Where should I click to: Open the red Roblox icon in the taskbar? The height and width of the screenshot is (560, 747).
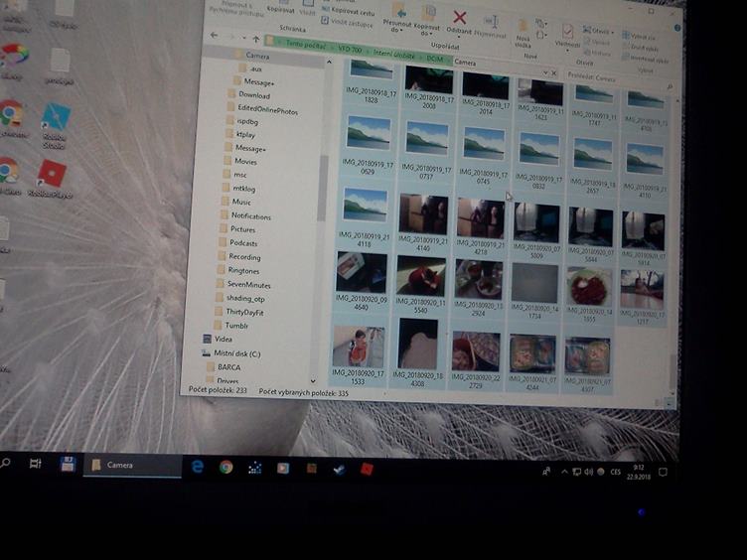(367, 470)
